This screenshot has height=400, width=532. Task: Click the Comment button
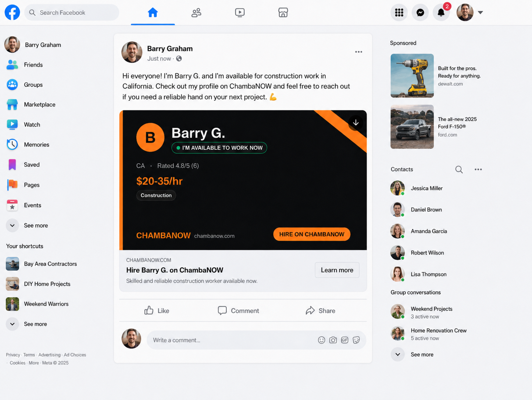coord(238,311)
